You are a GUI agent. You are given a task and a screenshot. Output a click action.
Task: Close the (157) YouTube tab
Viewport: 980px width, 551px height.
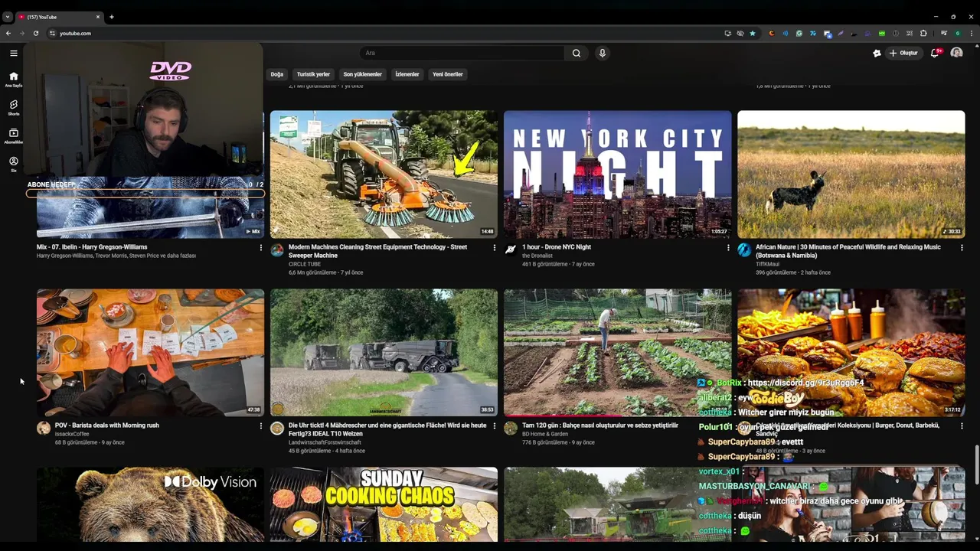98,17
